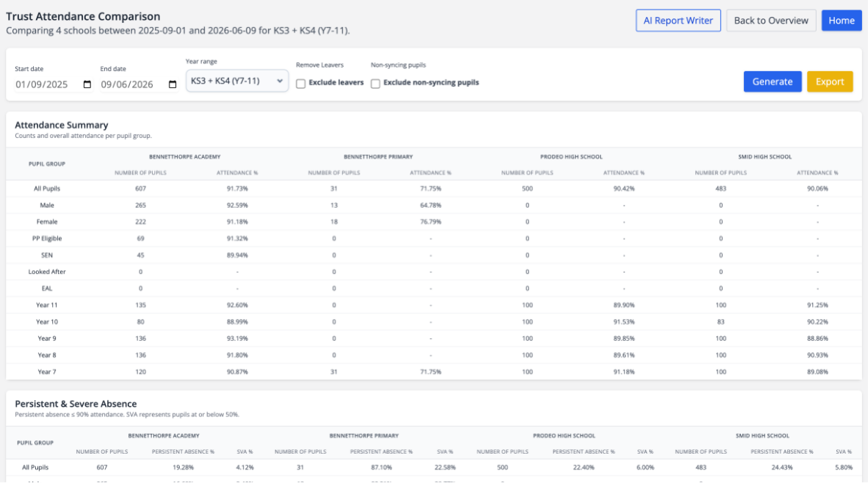
Task: Click the Bennetthorpe Academy header in Attendance Summary
Action: click(x=185, y=156)
